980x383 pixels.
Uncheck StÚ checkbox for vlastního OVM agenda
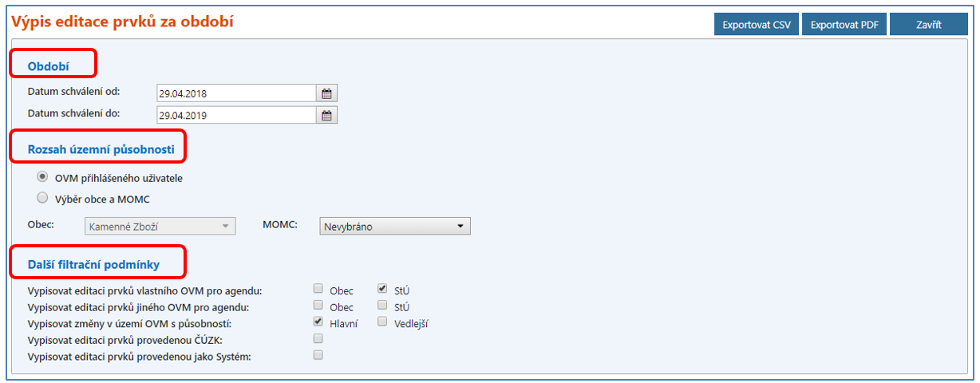[383, 289]
